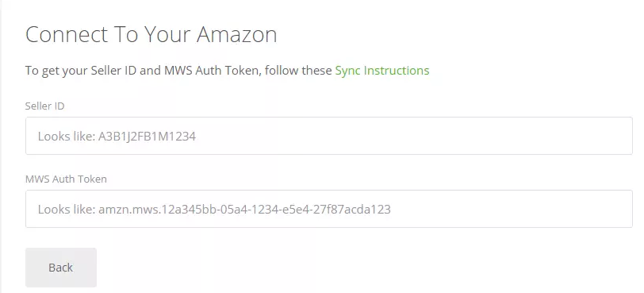
Task: Place cursor in the Auth Token textbox
Action: coord(328,209)
